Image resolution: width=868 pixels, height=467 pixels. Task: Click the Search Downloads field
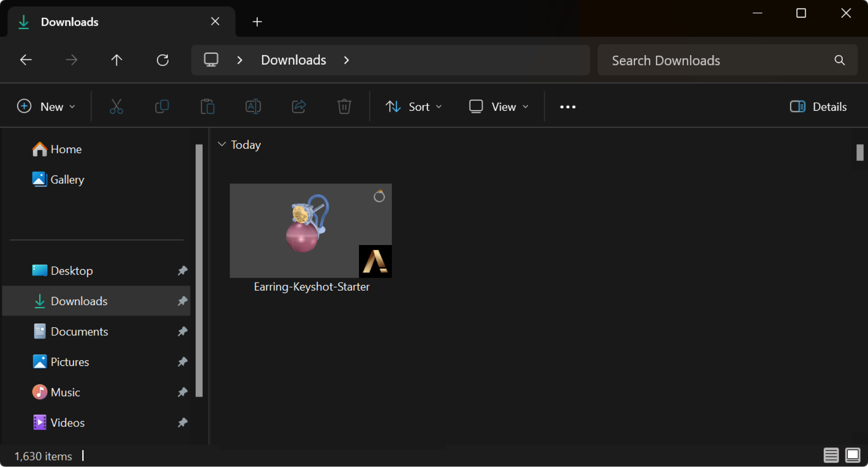pyautogui.click(x=728, y=60)
